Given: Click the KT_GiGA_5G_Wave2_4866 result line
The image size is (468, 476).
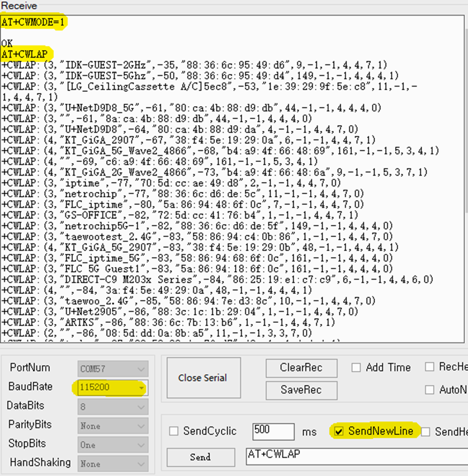Looking at the screenshot, I should click(220, 150).
